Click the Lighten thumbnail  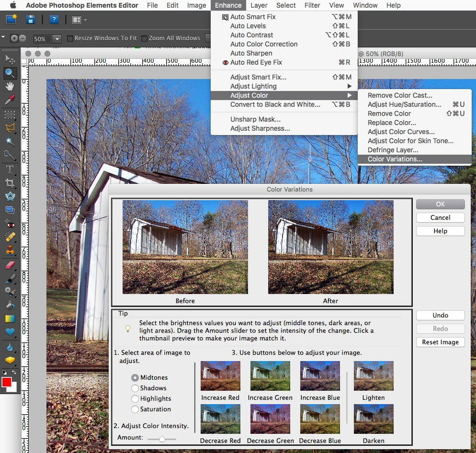[374, 376]
